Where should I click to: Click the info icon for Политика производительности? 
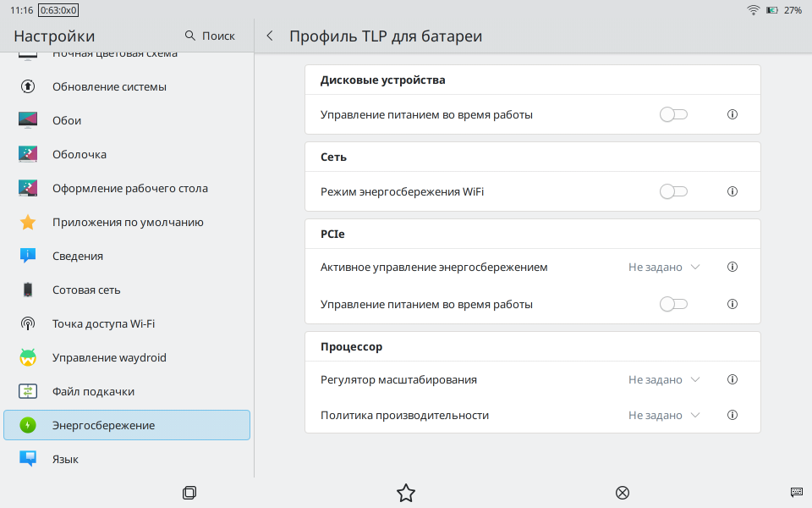732,415
